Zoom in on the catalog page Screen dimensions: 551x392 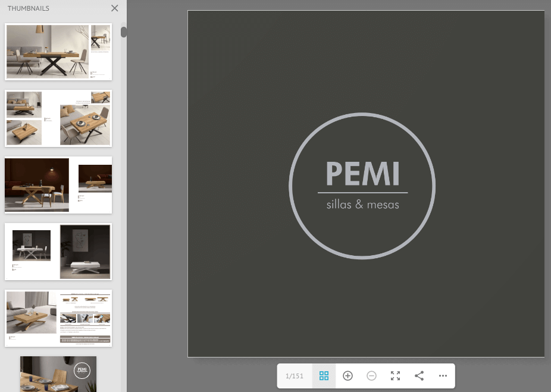click(348, 376)
